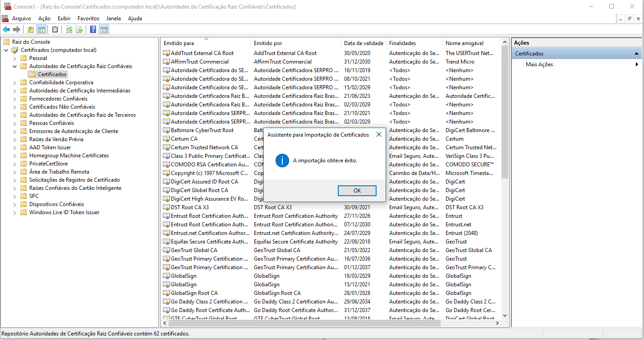Expand Autoridades de Certificação Intermediárias arrow
Screen dimensions: 644x340
[14, 91]
